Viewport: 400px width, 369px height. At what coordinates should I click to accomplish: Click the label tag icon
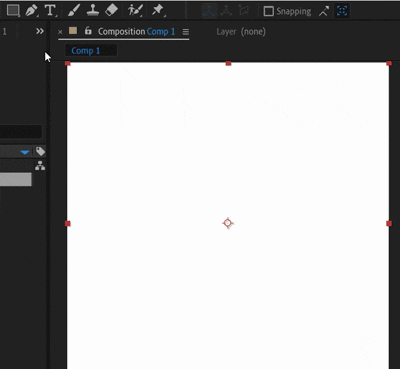[40, 152]
